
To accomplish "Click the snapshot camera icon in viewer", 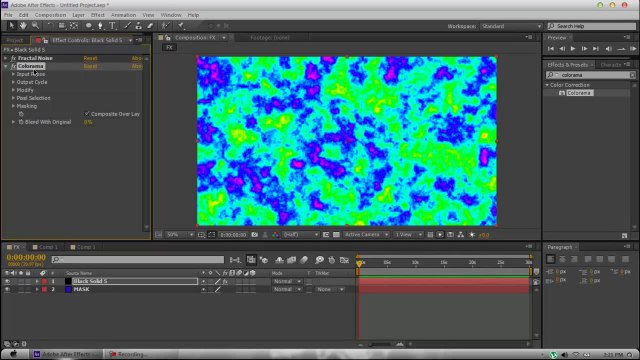I will pyautogui.click(x=254, y=235).
